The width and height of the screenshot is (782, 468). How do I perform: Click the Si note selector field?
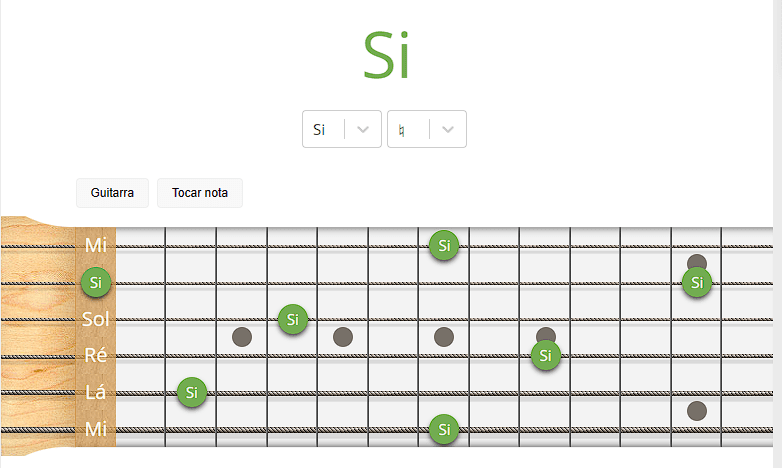pos(322,129)
